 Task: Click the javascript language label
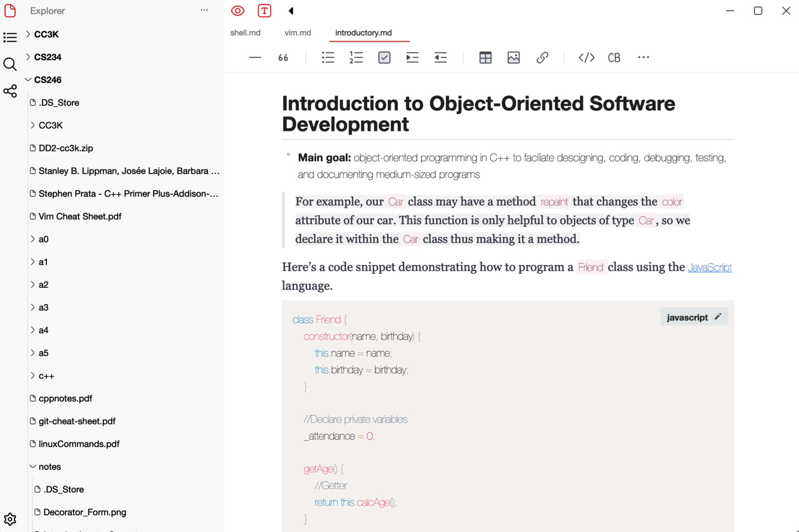coord(687,317)
